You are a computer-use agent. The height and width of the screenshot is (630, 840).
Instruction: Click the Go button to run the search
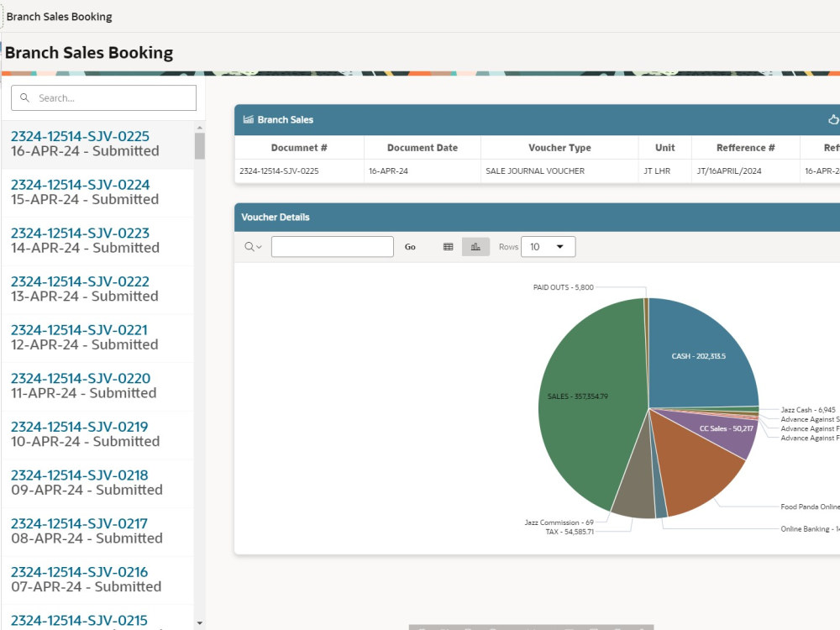click(x=411, y=246)
